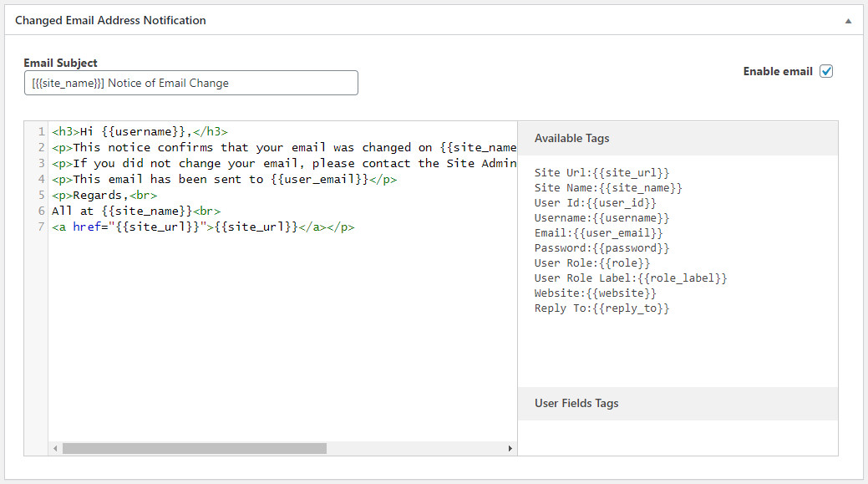This screenshot has width=868, height=484.
Task: Pick the User Role Label tag
Action: click(631, 278)
